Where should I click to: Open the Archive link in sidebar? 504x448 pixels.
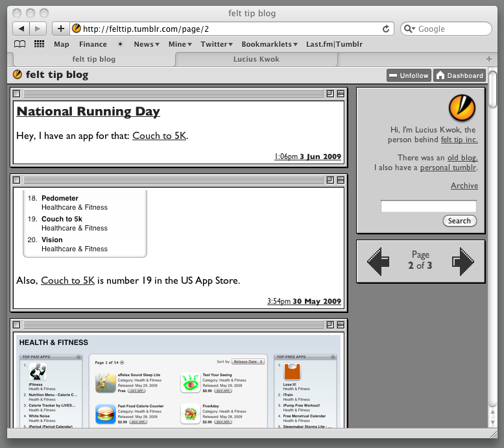pos(464,186)
